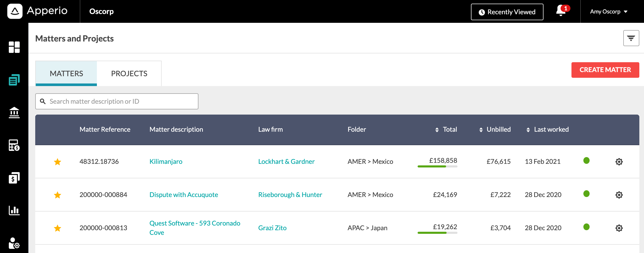The width and height of the screenshot is (644, 253).
Task: Open the budget calculator icon in sidebar
Action: [x=14, y=145]
